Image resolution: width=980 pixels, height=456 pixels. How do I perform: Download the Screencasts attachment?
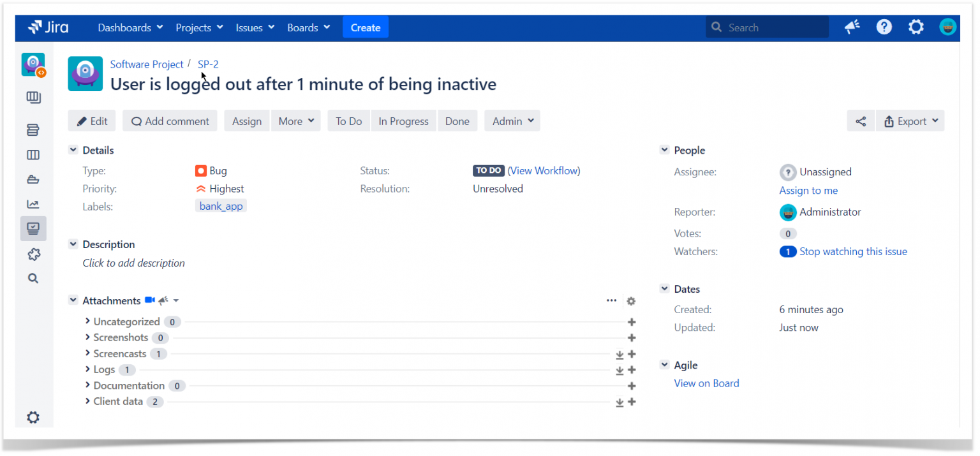(x=620, y=354)
